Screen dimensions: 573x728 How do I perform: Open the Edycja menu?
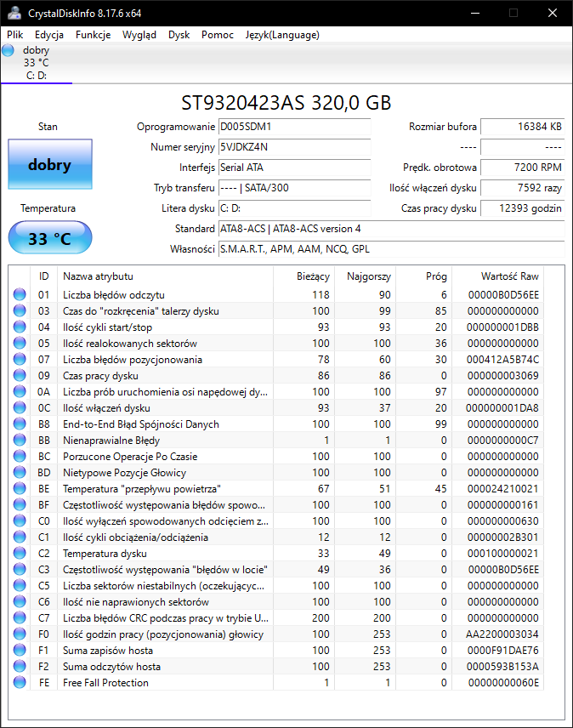coord(49,35)
